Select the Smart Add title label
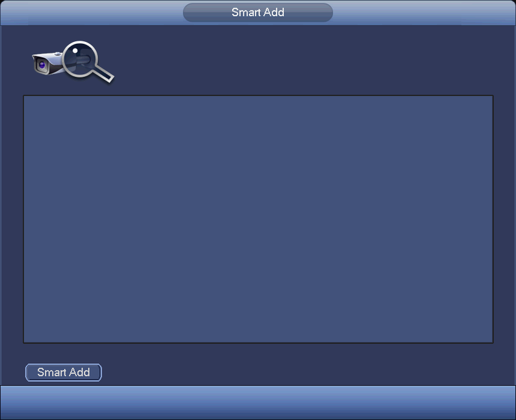 click(x=257, y=12)
